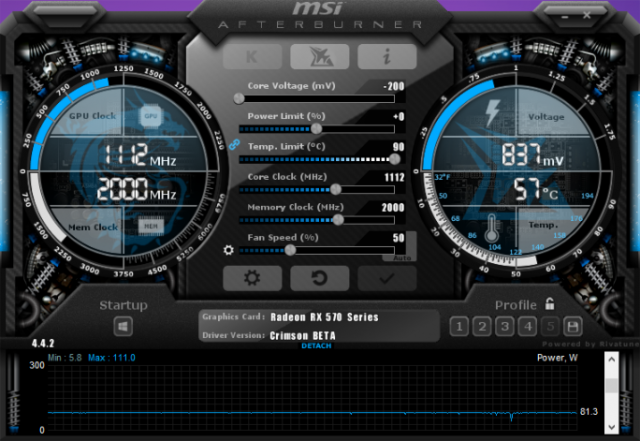Apply settings with the checkmark button

click(x=387, y=279)
